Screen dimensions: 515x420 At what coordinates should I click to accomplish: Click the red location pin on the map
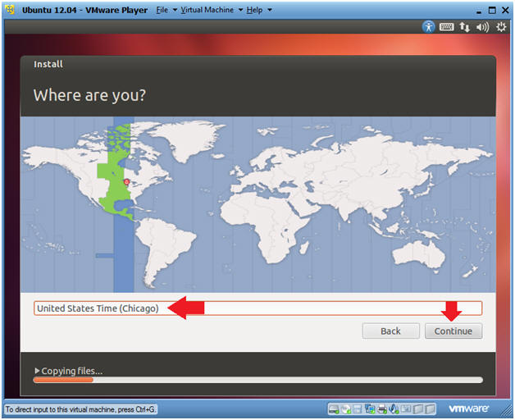click(x=126, y=181)
